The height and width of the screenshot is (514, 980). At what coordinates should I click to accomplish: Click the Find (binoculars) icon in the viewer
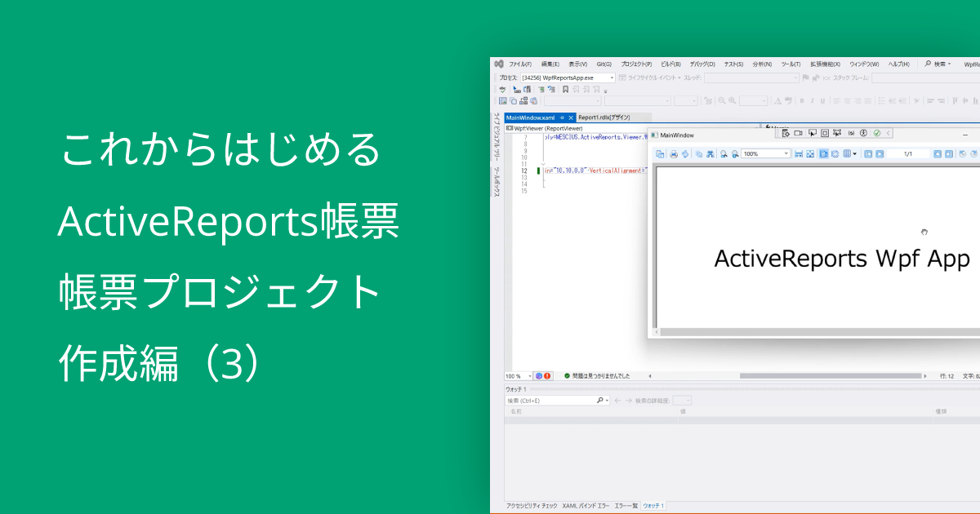click(711, 154)
